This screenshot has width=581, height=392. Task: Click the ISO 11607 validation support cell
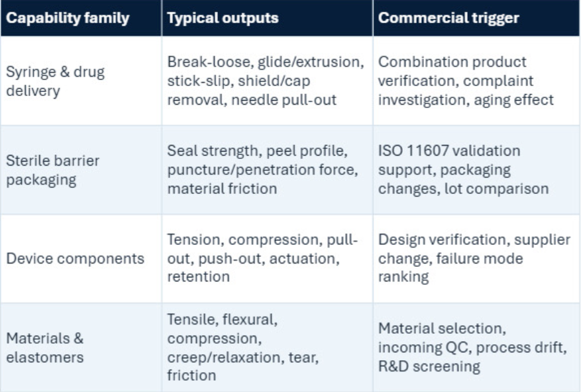476,170
